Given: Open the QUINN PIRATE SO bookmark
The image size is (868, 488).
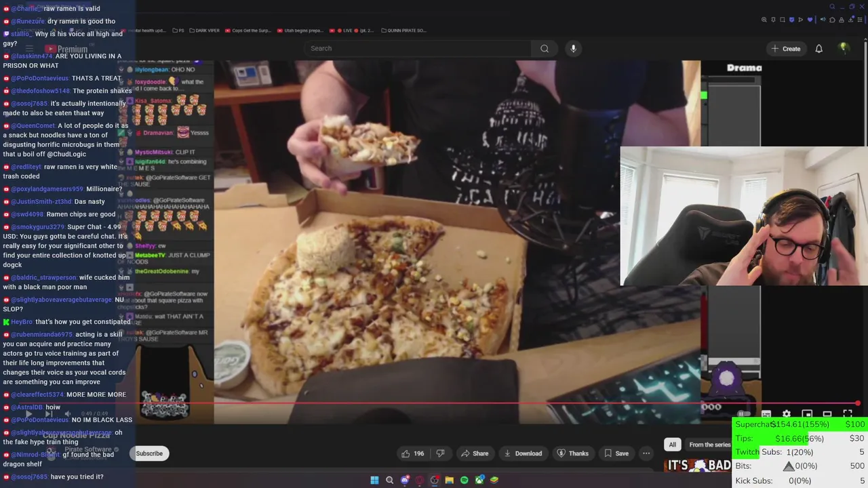Looking at the screenshot, I should point(405,30).
